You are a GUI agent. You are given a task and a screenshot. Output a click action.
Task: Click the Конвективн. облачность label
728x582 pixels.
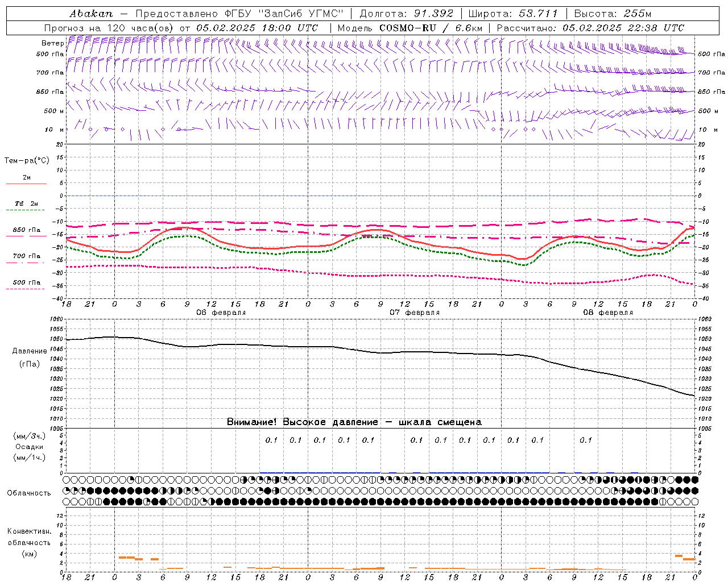point(29,537)
